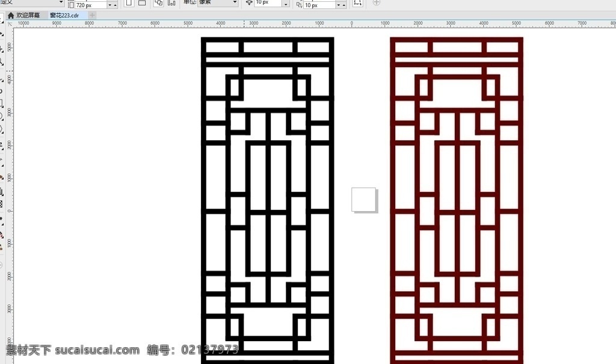
Task: Select the small white square on canvas
Action: 364,200
